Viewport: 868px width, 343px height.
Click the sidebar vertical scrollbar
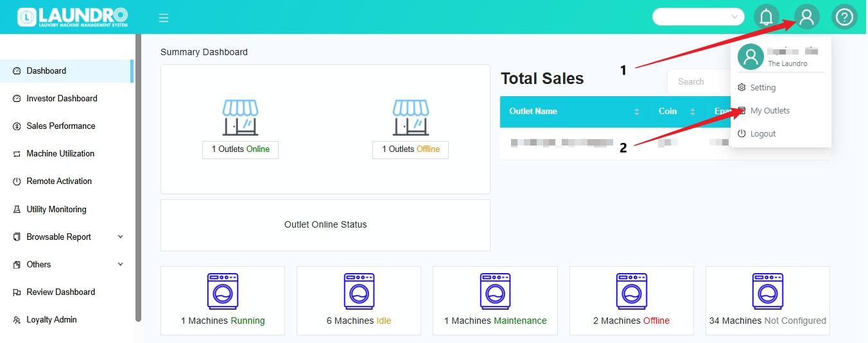pyautogui.click(x=138, y=178)
